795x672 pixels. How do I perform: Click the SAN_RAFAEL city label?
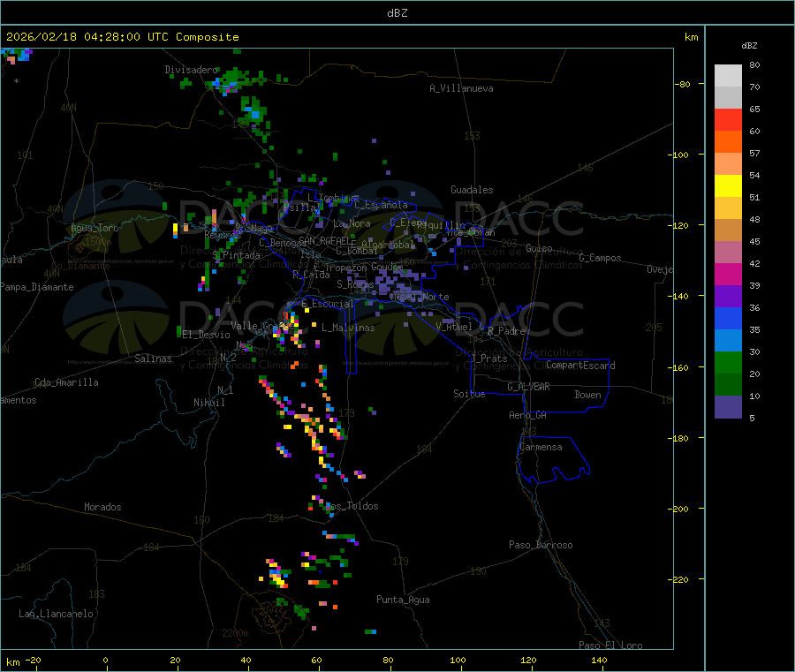pyautogui.click(x=326, y=240)
